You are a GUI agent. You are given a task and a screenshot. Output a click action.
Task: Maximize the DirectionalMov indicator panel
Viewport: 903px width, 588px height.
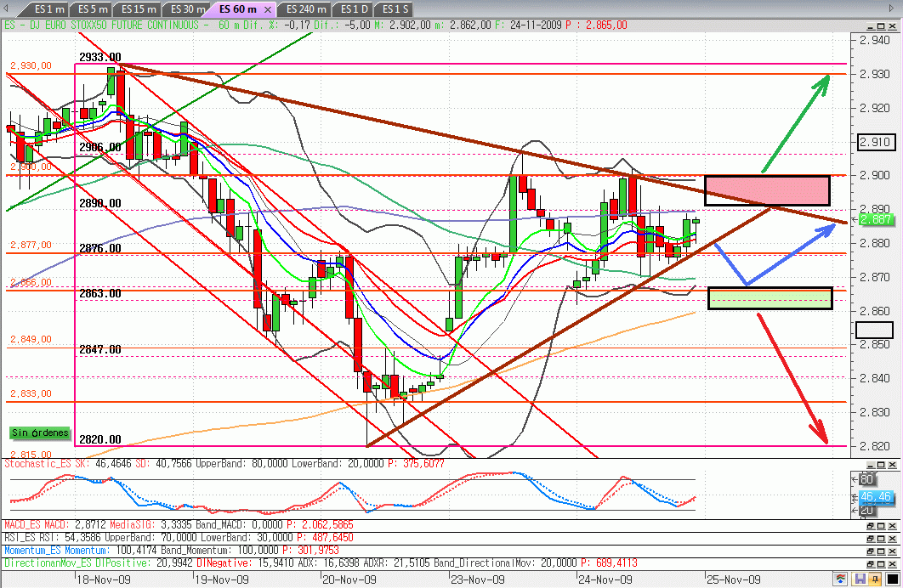(881, 564)
